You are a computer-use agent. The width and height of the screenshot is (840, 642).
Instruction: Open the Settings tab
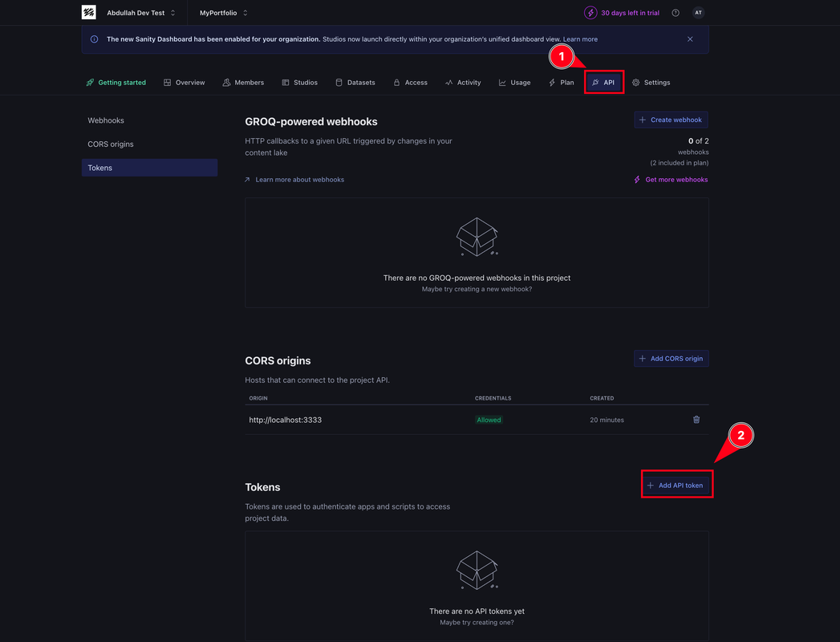(651, 83)
